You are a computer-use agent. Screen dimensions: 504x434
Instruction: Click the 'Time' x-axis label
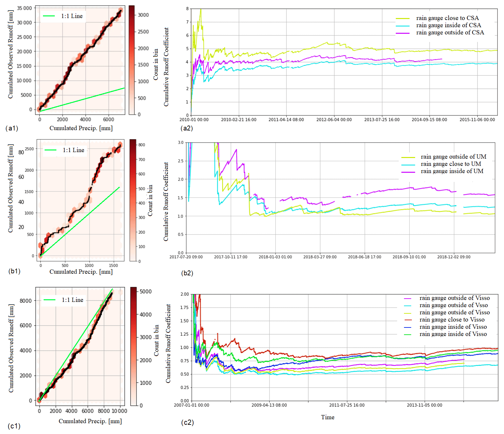tap(328, 417)
